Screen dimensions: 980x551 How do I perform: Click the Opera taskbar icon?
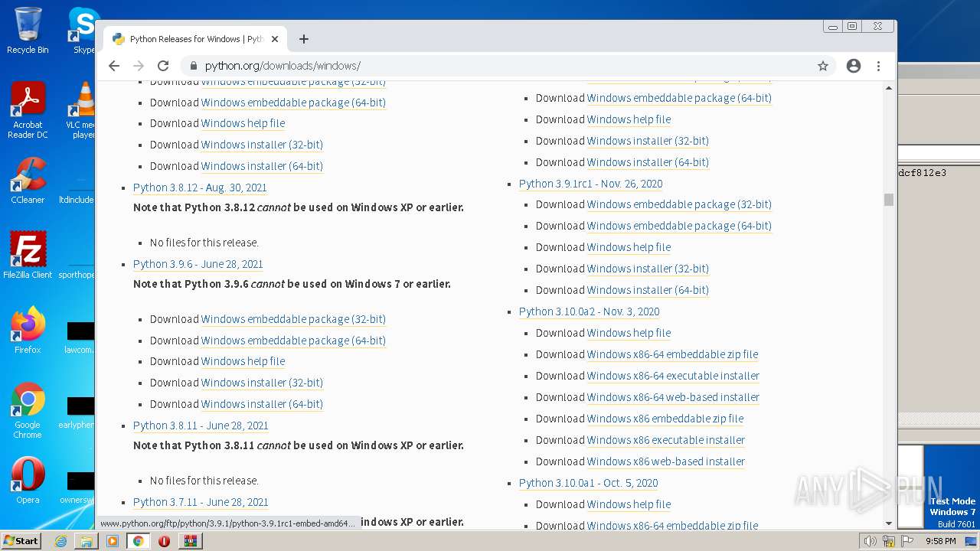(164, 541)
